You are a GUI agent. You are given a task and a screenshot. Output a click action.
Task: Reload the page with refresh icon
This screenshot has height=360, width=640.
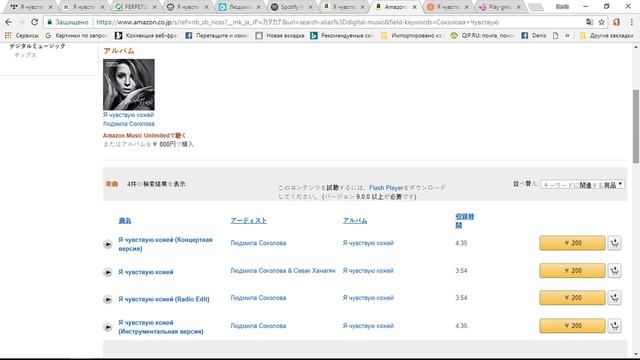click(x=35, y=22)
